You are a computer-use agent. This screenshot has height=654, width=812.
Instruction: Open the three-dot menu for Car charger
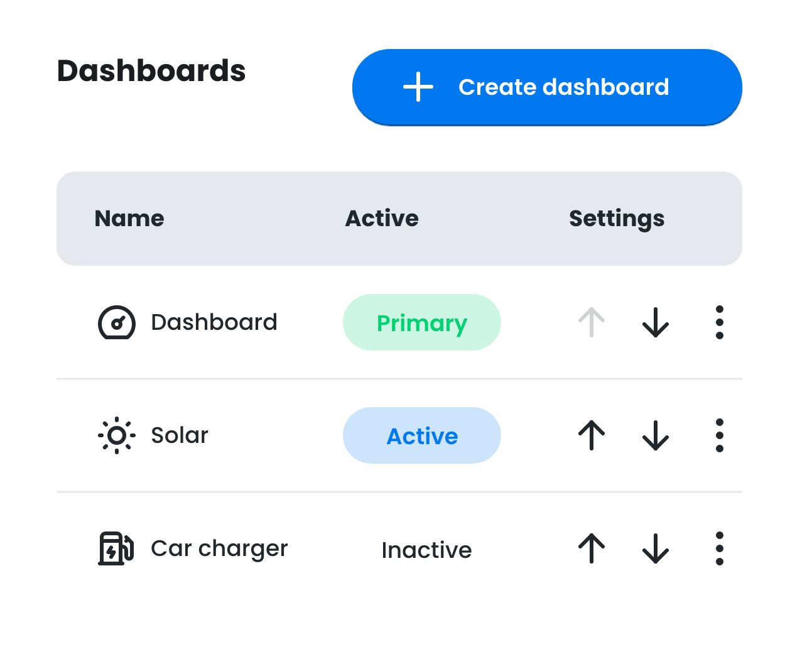point(720,548)
